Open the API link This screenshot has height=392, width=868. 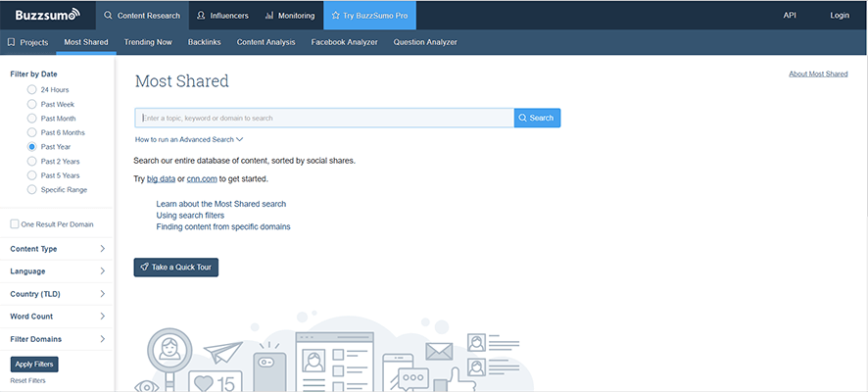click(x=790, y=16)
